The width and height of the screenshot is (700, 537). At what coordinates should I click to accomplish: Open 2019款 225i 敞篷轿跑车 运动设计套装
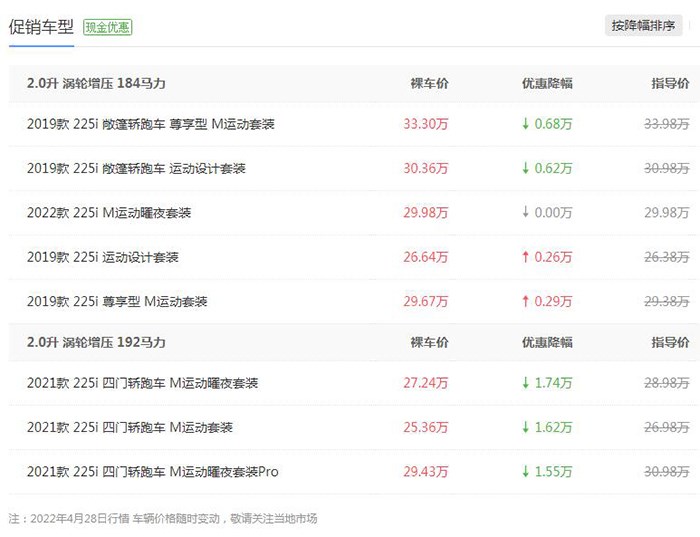136,168
